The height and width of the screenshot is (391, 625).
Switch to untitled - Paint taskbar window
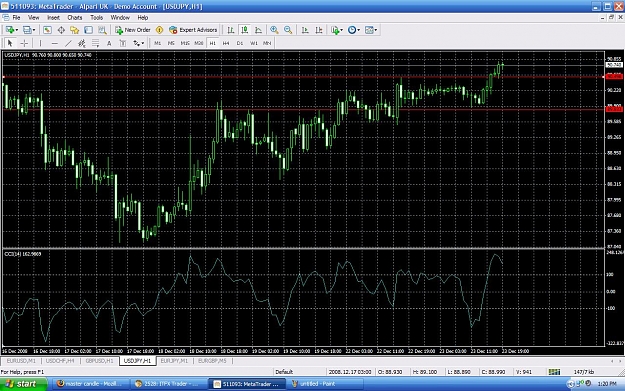325,384
